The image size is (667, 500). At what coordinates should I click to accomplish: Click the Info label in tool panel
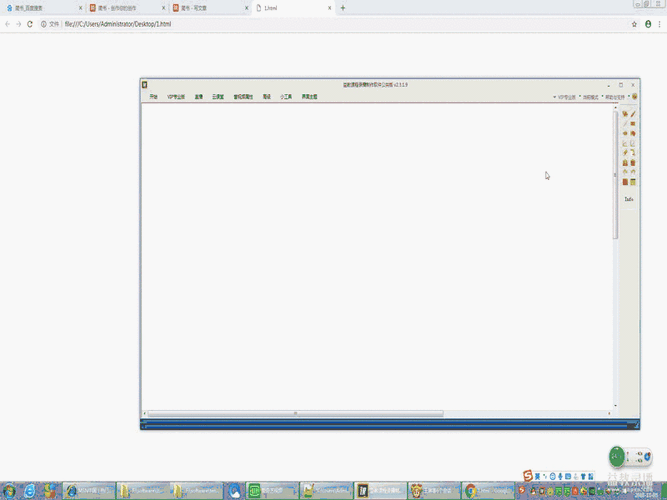coord(629,199)
